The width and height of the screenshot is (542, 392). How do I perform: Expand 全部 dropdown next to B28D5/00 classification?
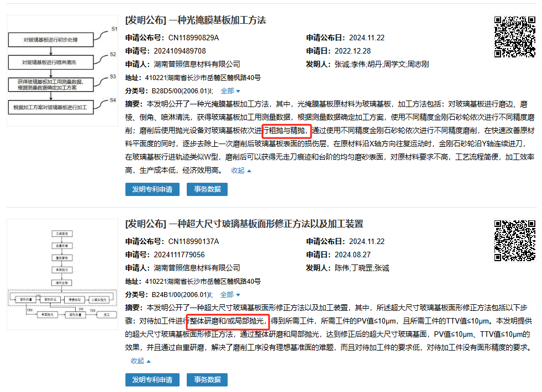click(x=230, y=91)
